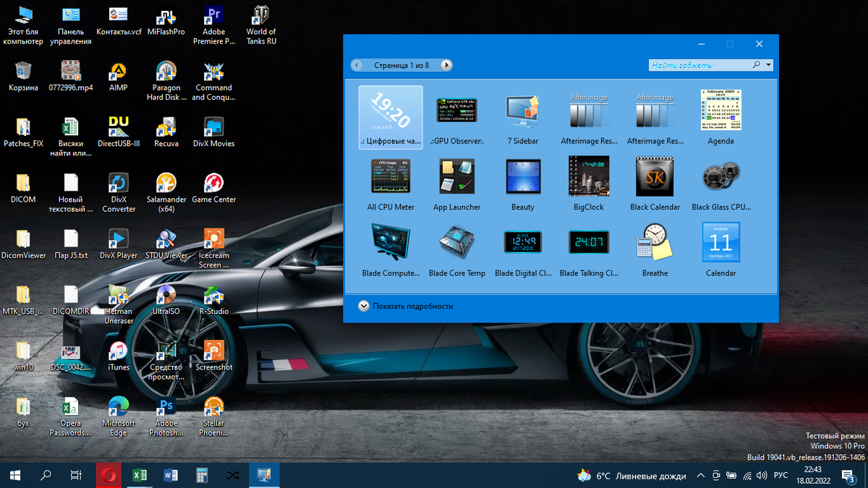Open taskbar search magnifier
The image size is (868, 488).
[x=46, y=475]
